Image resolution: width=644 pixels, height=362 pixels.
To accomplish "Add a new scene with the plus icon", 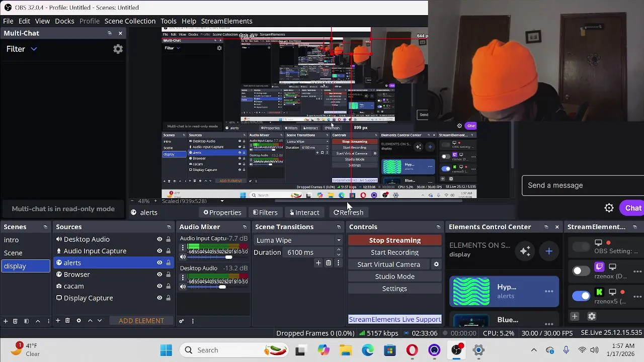I will (x=6, y=321).
